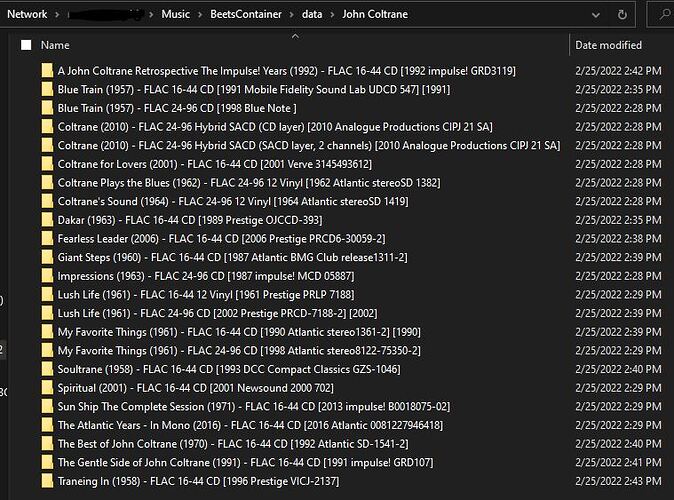
Task: Click folder icon of The Gentle Side of John Coltrane
Action: [47, 462]
